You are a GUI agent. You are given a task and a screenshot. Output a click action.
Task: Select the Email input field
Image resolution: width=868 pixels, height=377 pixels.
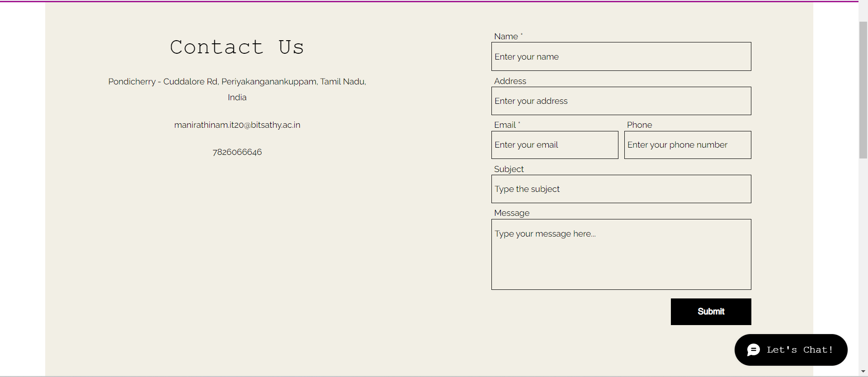555,145
